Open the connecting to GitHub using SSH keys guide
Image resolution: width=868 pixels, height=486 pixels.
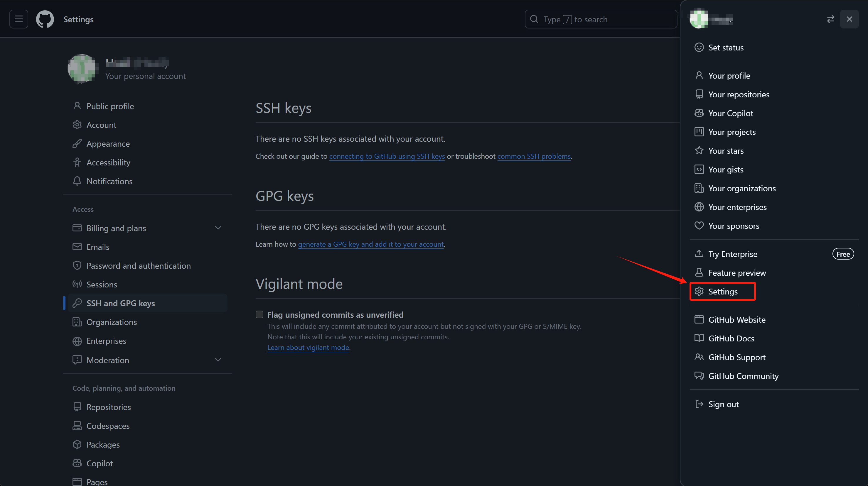[x=387, y=156]
